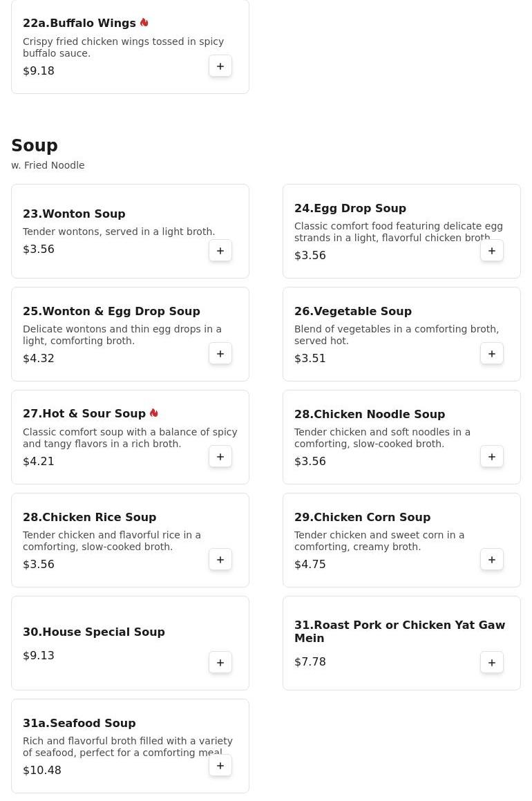Add House Special Soup to order

click(220, 663)
